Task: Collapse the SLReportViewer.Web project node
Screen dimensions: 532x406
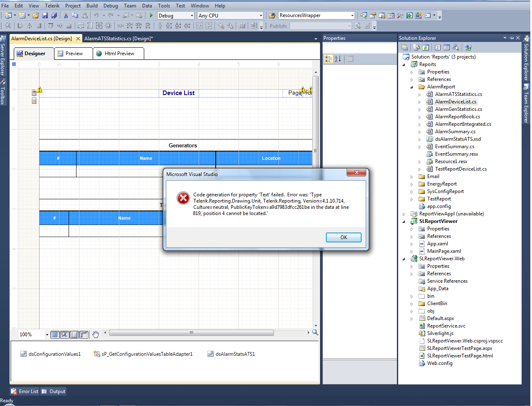Action: (404, 259)
